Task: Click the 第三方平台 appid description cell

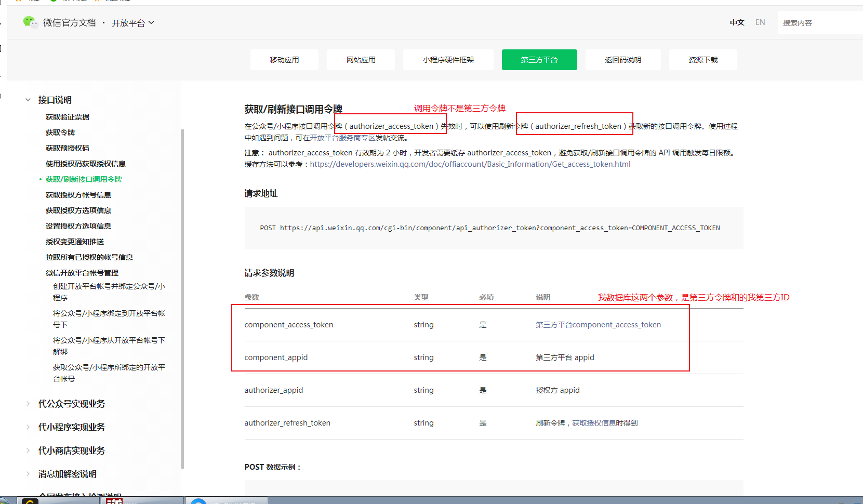Action: (x=565, y=357)
